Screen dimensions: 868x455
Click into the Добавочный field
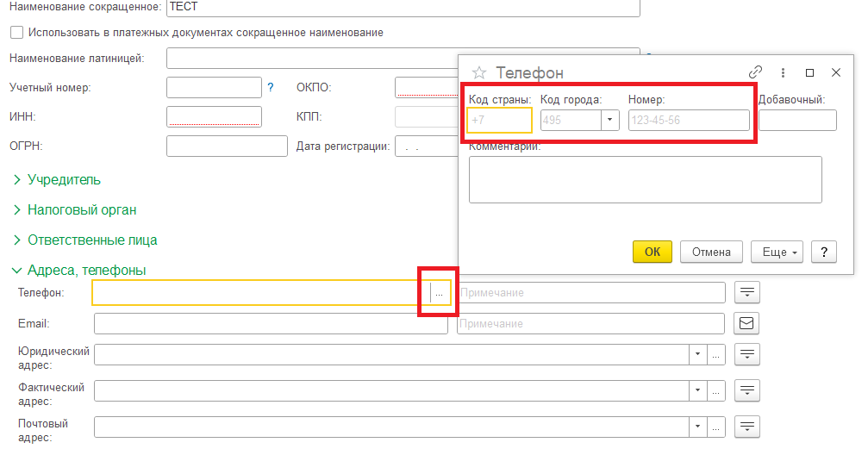[x=797, y=120]
